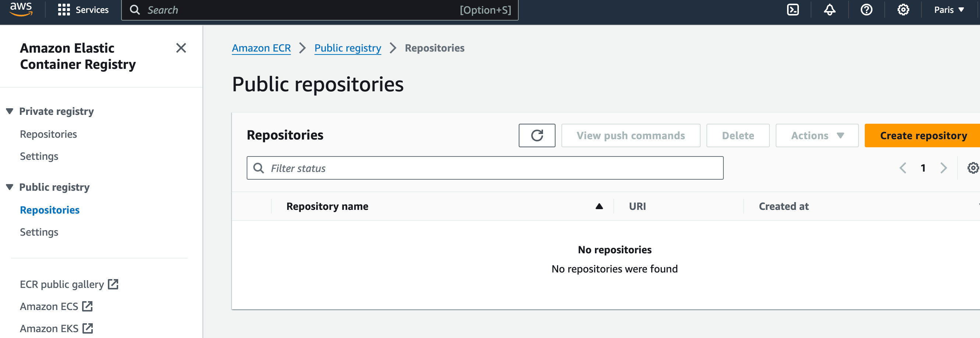Open AWS CloudShell terminal icon

793,10
